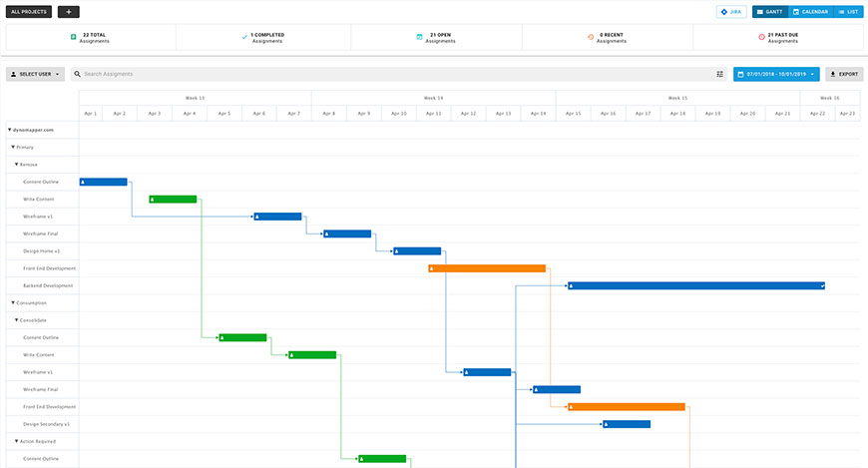Collapse the Consumption group
This screenshot has width=868, height=468.
click(x=13, y=302)
